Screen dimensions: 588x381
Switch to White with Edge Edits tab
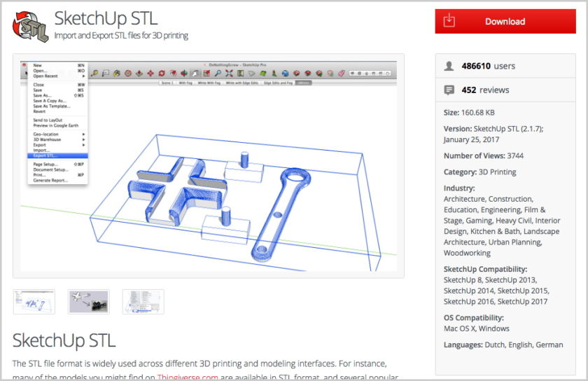tap(242, 83)
